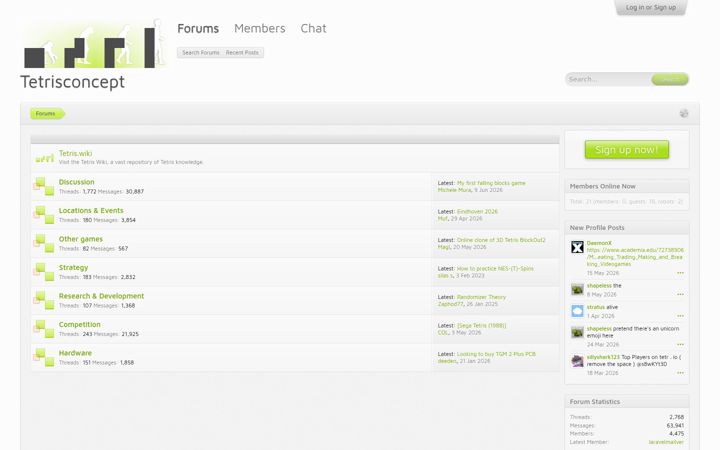Open the Tetris.wiki node icon
The width and height of the screenshot is (720, 450).
point(45,158)
